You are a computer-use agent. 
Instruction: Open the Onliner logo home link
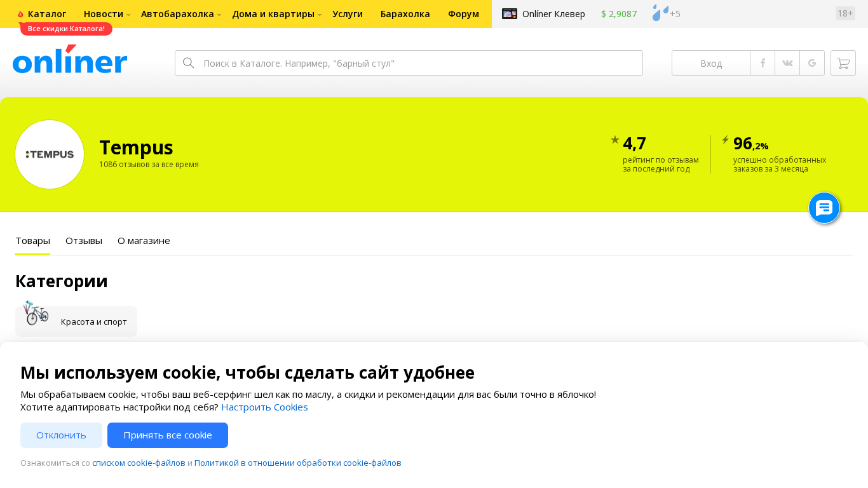(x=70, y=59)
